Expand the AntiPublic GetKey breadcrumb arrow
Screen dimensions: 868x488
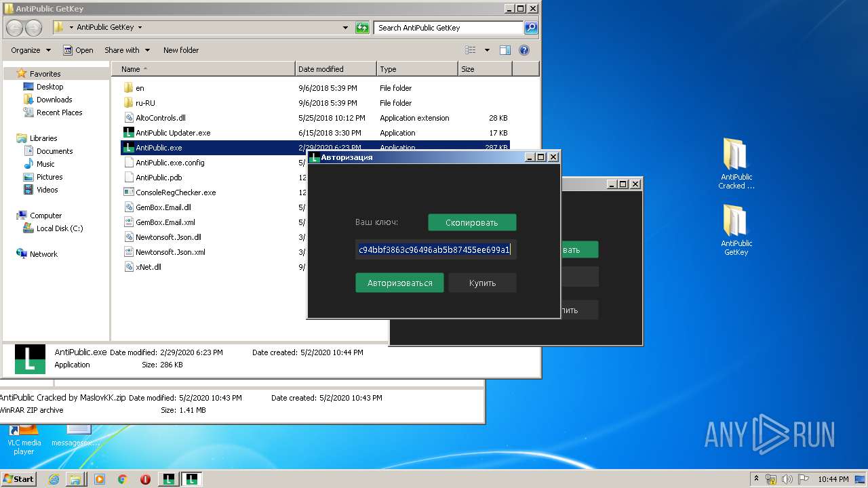[x=140, y=28]
